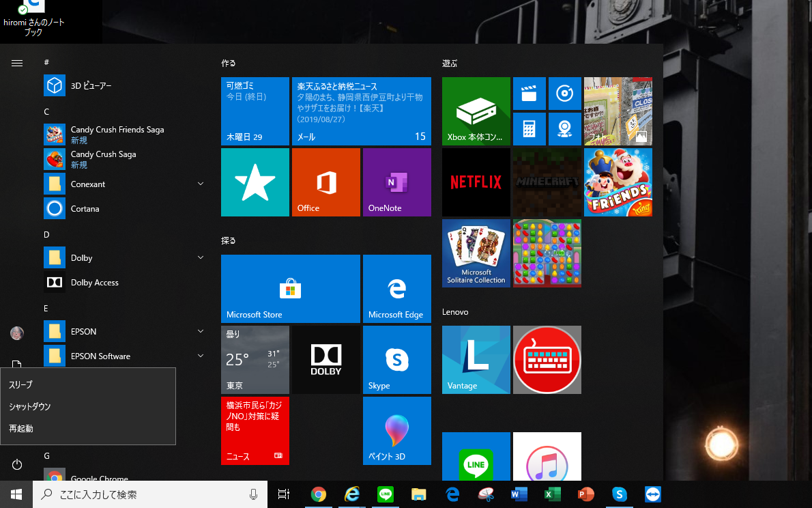
Task: Open the Lenovo Vantage tile
Action: [x=476, y=360]
